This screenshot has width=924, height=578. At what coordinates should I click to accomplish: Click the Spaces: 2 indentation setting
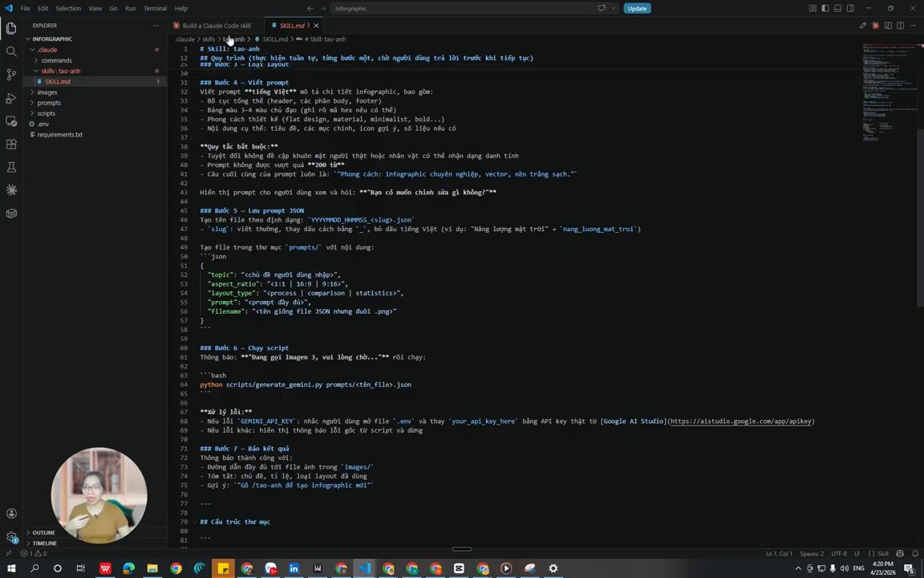(x=812, y=553)
